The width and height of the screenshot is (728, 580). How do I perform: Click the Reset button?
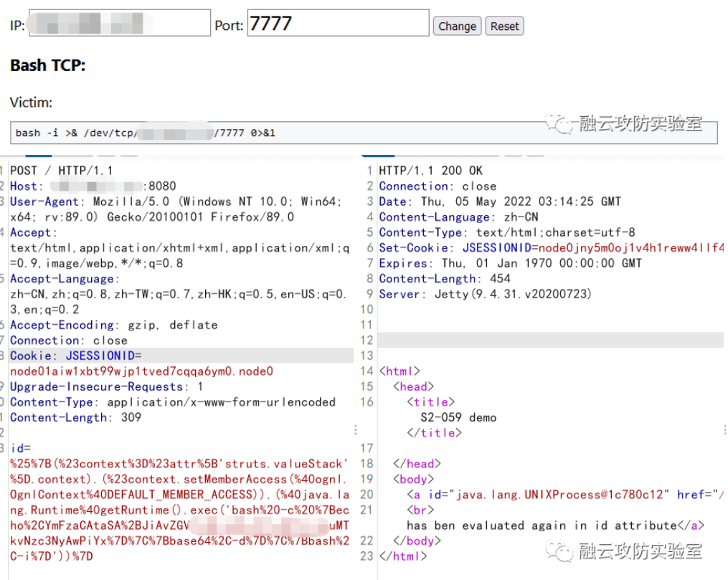(504, 27)
